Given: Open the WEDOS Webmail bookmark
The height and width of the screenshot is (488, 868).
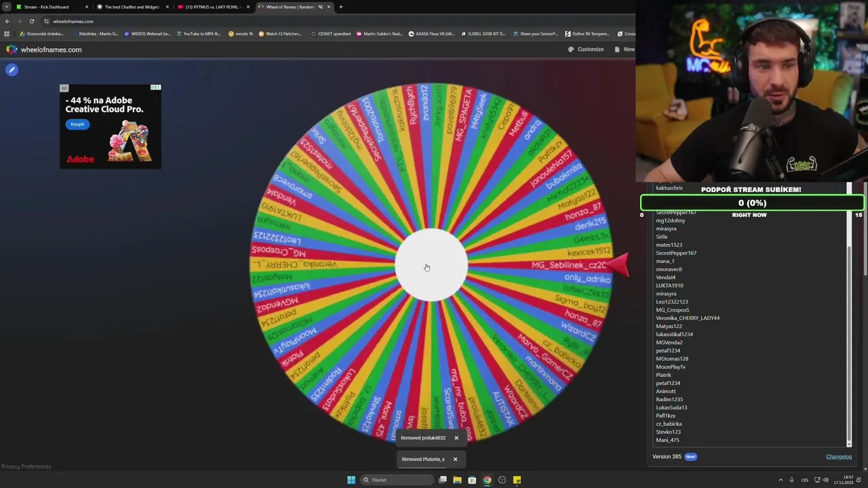Looking at the screenshot, I should tap(147, 34).
